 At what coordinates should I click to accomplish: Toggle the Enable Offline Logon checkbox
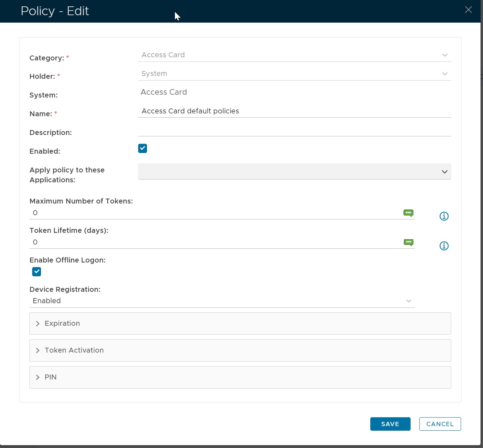[x=37, y=272]
